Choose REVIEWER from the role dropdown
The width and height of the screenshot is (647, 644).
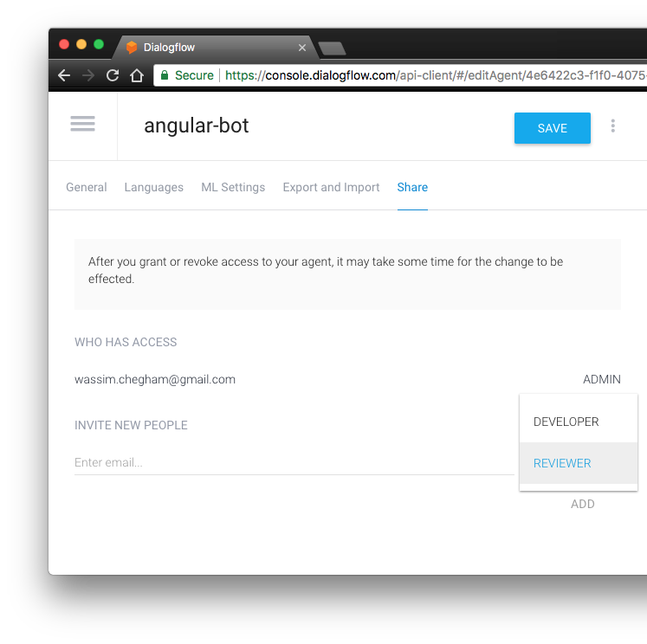(579, 463)
